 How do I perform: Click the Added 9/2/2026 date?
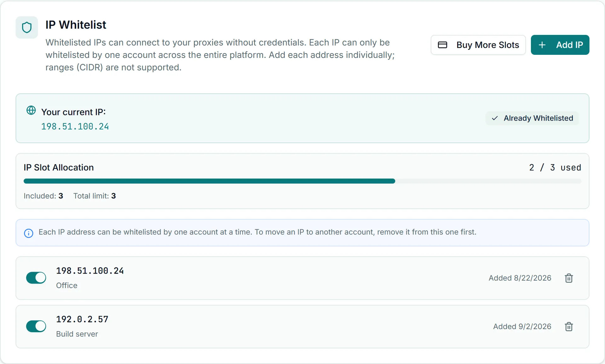[522, 327]
